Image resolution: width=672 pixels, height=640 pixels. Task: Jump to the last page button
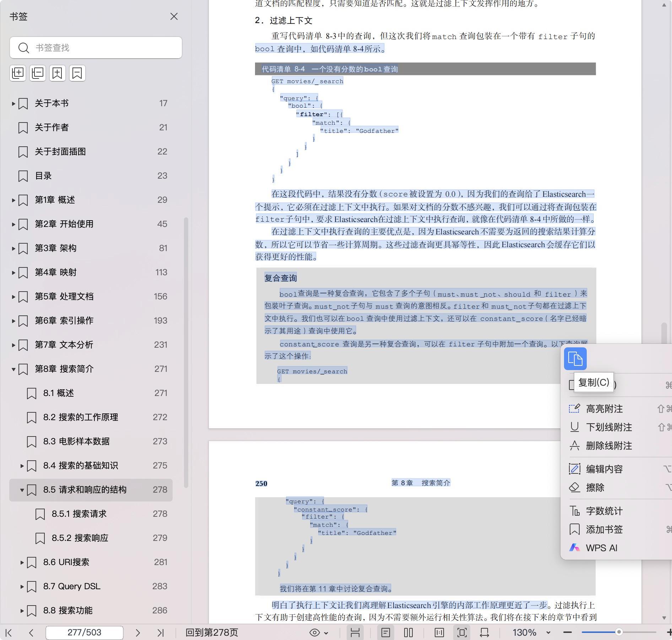(161, 633)
